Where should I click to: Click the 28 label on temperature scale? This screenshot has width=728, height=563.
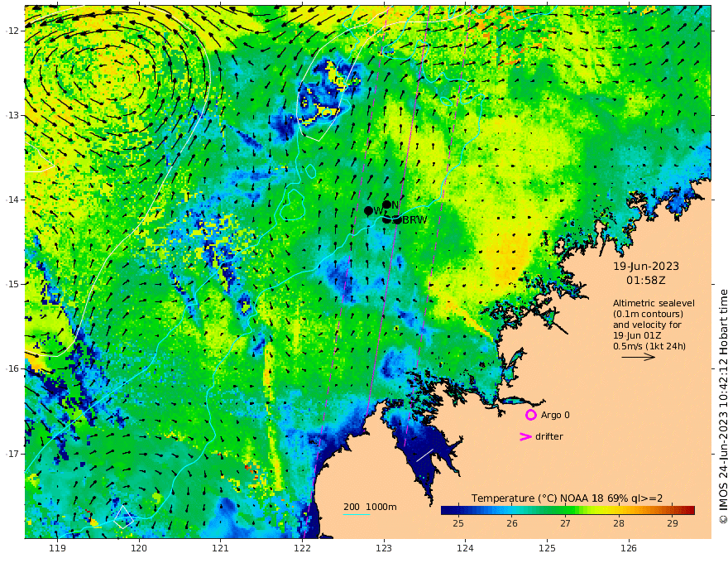(x=619, y=523)
